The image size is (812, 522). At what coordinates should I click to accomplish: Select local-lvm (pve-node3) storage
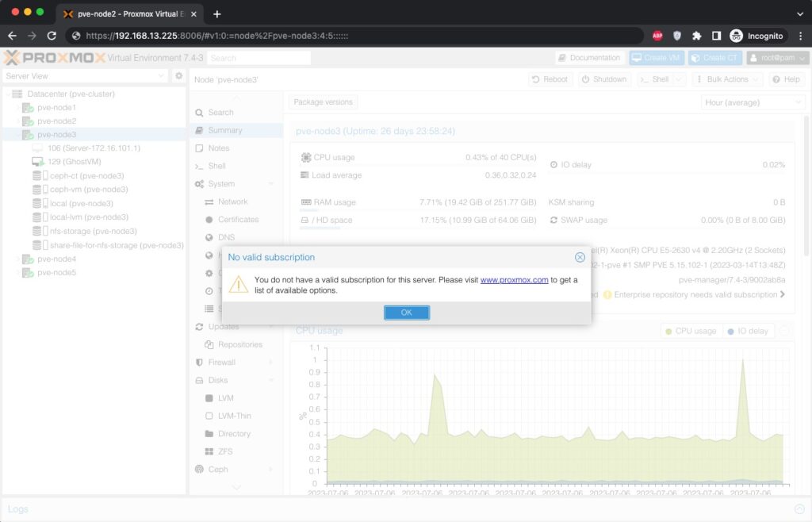[x=89, y=217]
